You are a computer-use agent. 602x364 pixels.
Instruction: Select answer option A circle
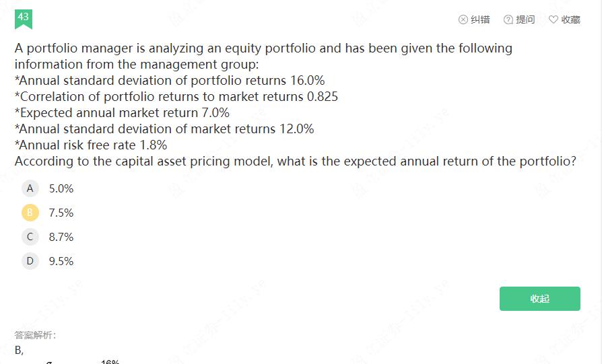[30, 188]
